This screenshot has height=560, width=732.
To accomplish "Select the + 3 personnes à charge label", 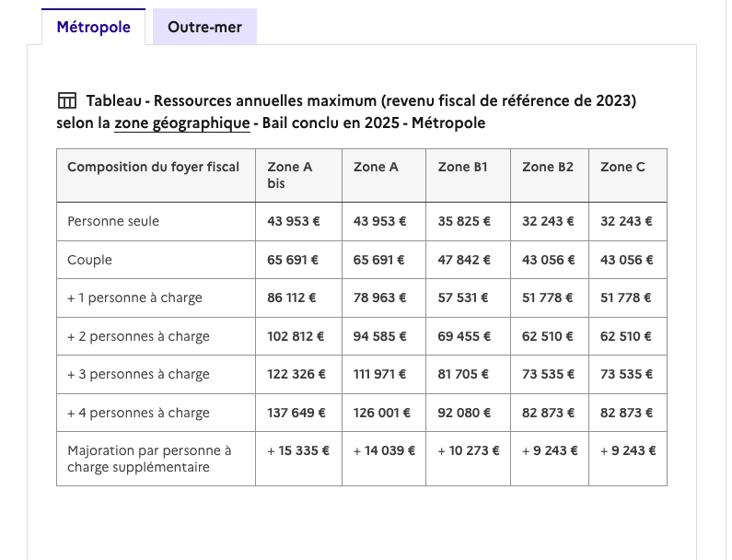I will coord(138,375).
